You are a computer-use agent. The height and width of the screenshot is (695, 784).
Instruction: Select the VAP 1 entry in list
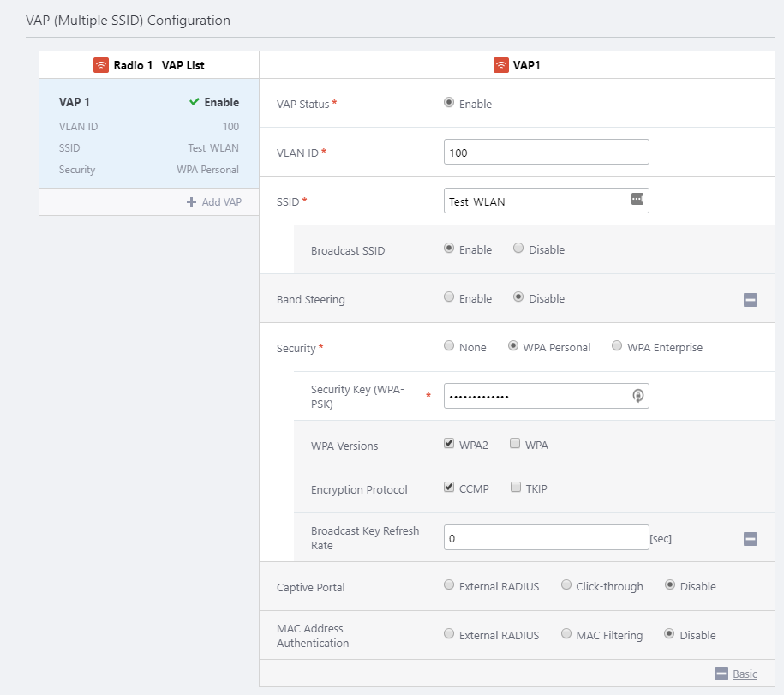point(149,135)
